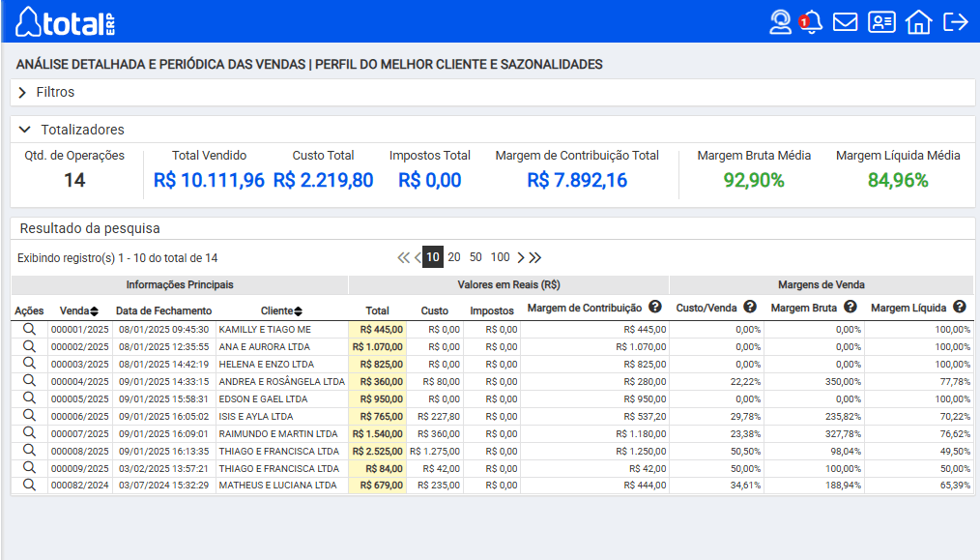This screenshot has width=980, height=560.
Task: Collapse the Totalizadores section
Action: 25,130
